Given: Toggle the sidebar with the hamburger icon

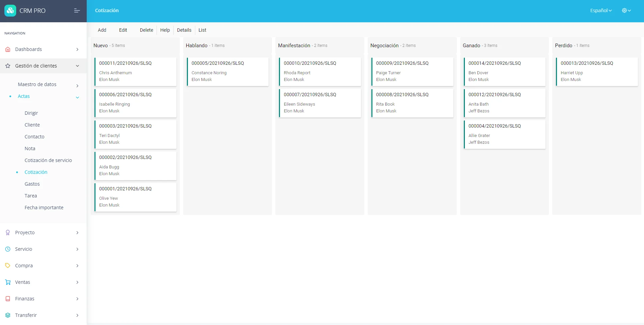Looking at the screenshot, I should tap(77, 10).
